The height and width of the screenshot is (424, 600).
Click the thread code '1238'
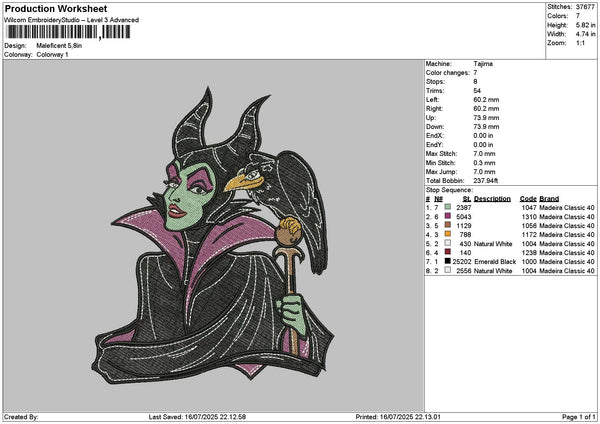tap(529, 253)
